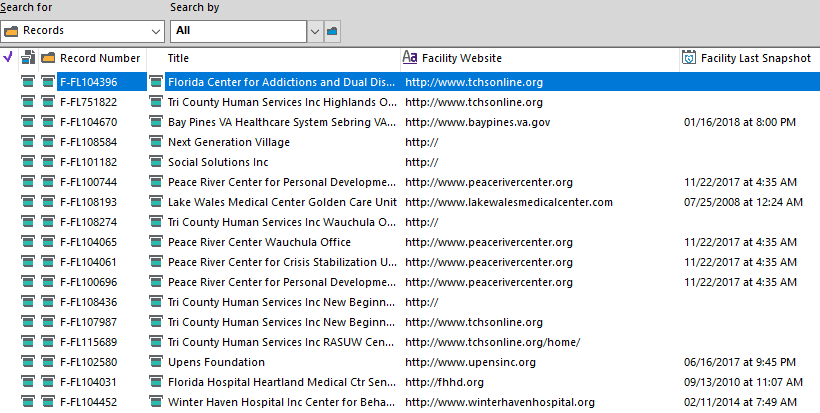Click the folder browse icon beside Search by
This screenshot has width=820, height=413.
pyautogui.click(x=332, y=31)
